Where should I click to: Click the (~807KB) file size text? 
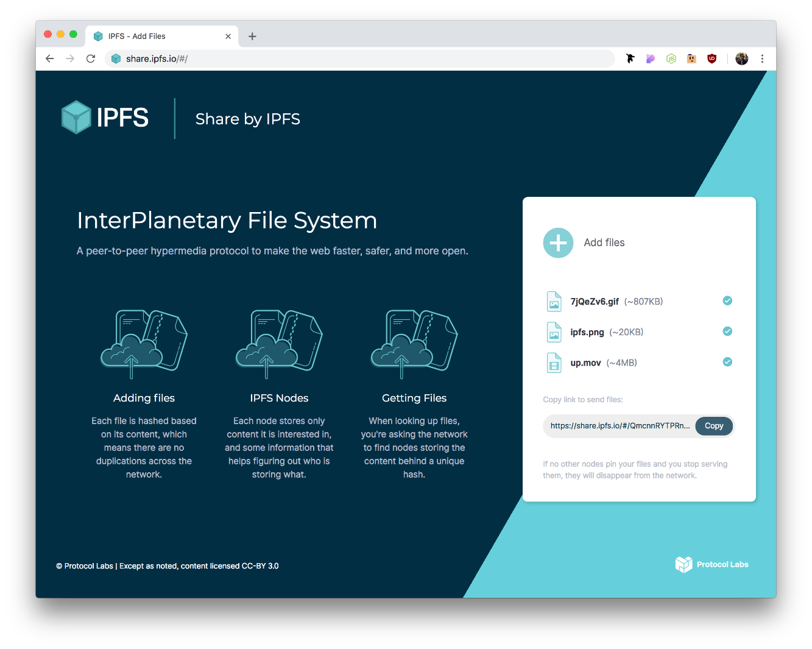644,302
